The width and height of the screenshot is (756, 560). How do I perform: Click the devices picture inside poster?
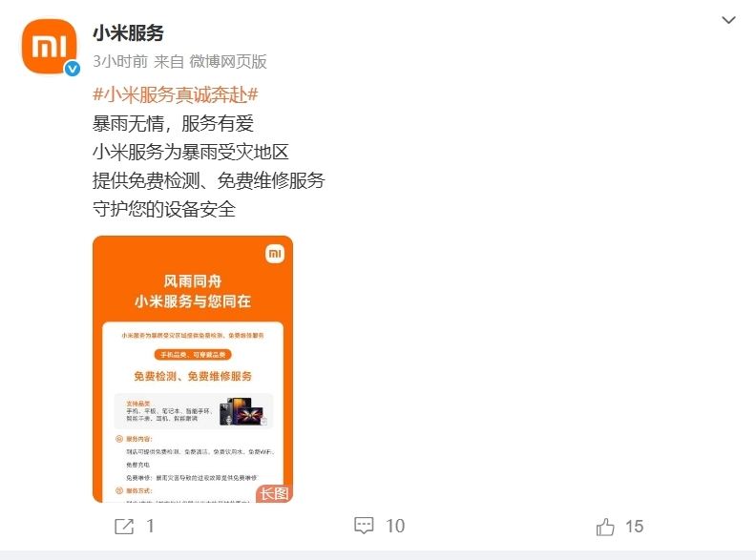[242, 411]
